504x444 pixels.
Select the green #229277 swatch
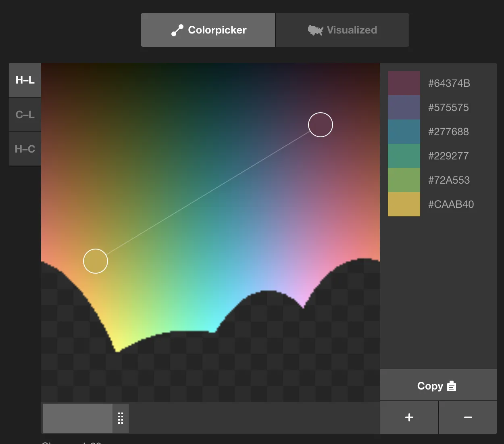[404, 155]
